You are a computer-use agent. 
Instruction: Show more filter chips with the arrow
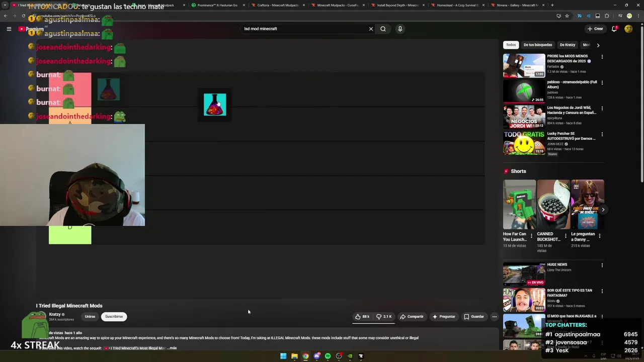pyautogui.click(x=598, y=45)
